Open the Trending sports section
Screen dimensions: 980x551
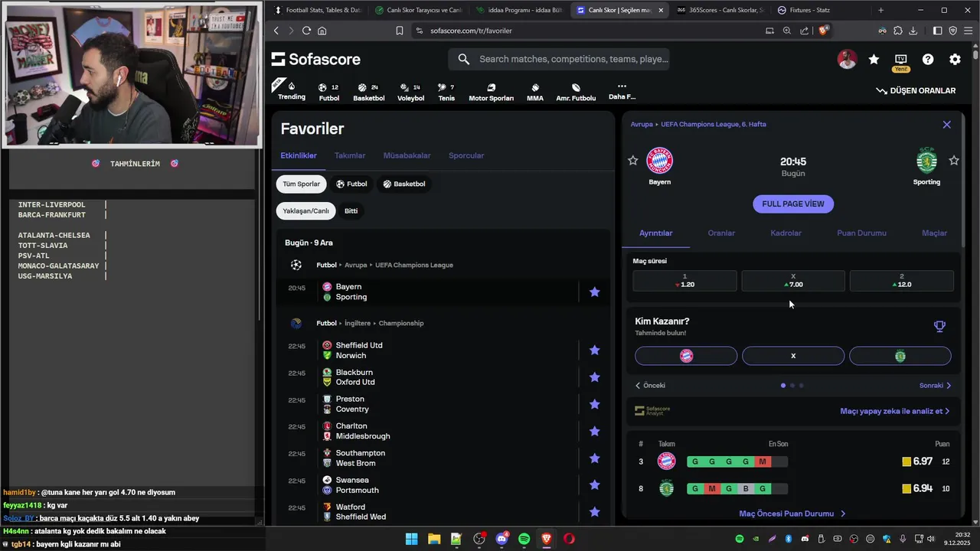pos(291,90)
